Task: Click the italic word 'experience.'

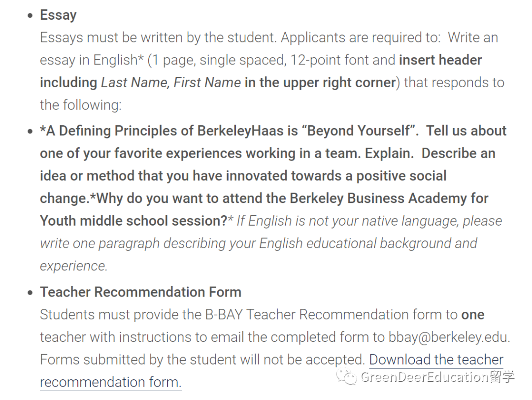Action: (73, 267)
